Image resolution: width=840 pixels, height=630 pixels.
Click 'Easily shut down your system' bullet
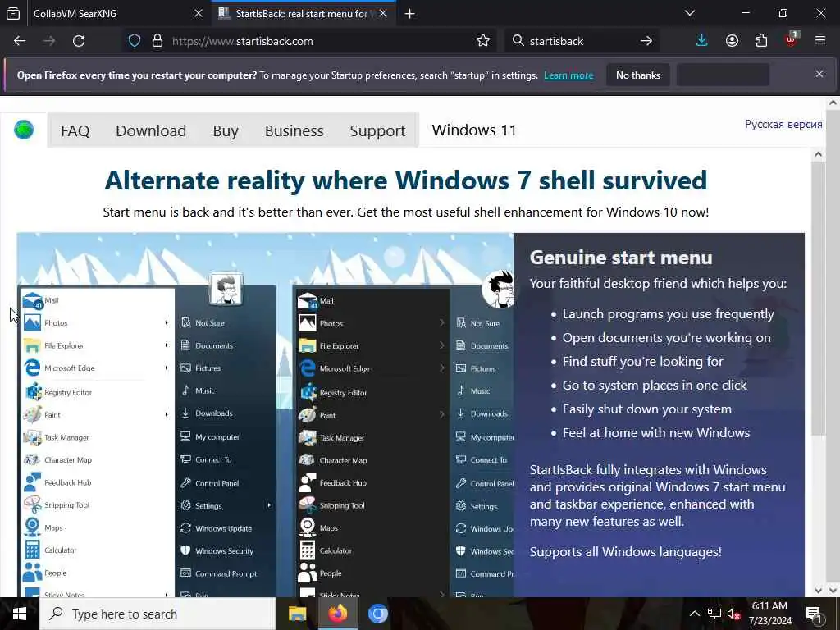tap(646, 409)
